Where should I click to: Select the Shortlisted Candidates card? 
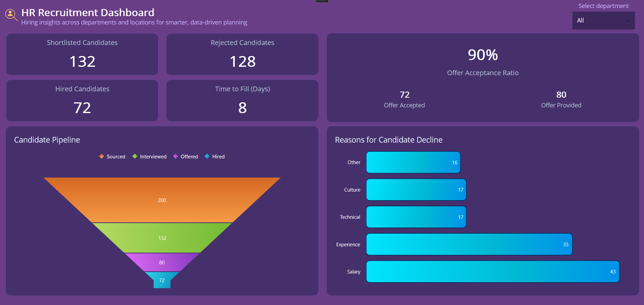(x=82, y=54)
